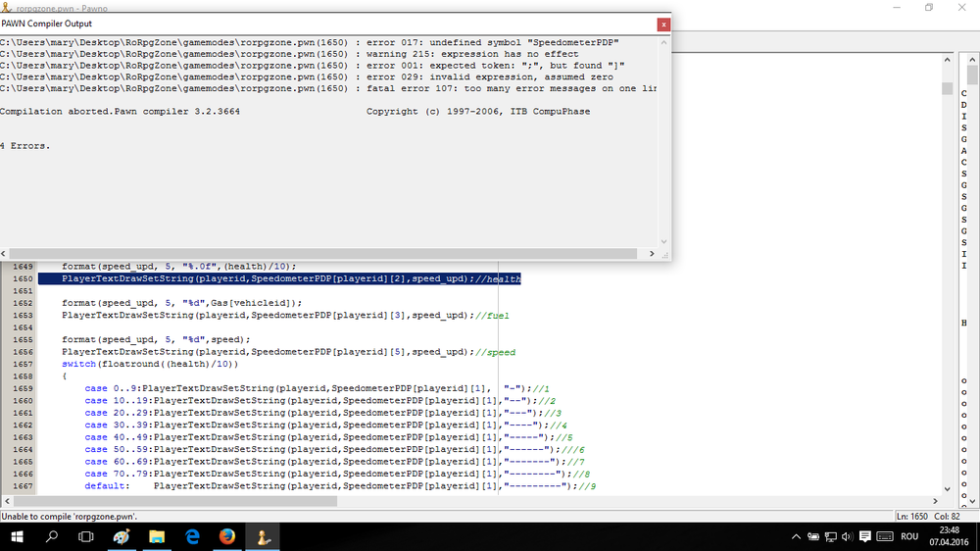Screen dimensions: 980x551
Task: Click Compilation aborted Pawn compiler text
Action: pos(120,112)
